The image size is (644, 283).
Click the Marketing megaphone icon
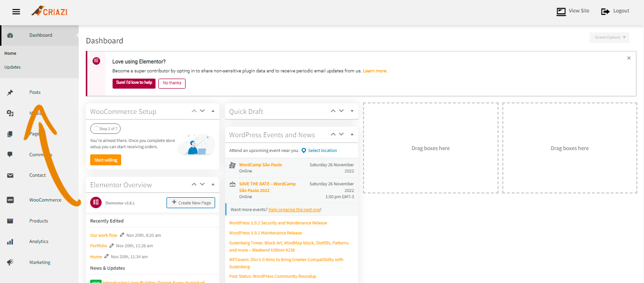click(10, 263)
